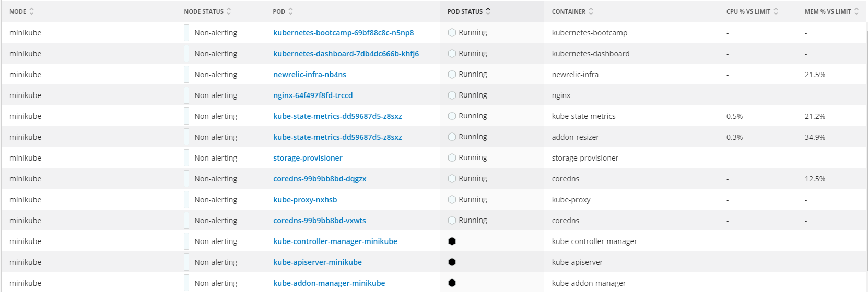Open the kubernetes-dashboard-7db4dc666b-khfj6 pod link
Viewport: 868px width, 292px height.
pos(346,53)
